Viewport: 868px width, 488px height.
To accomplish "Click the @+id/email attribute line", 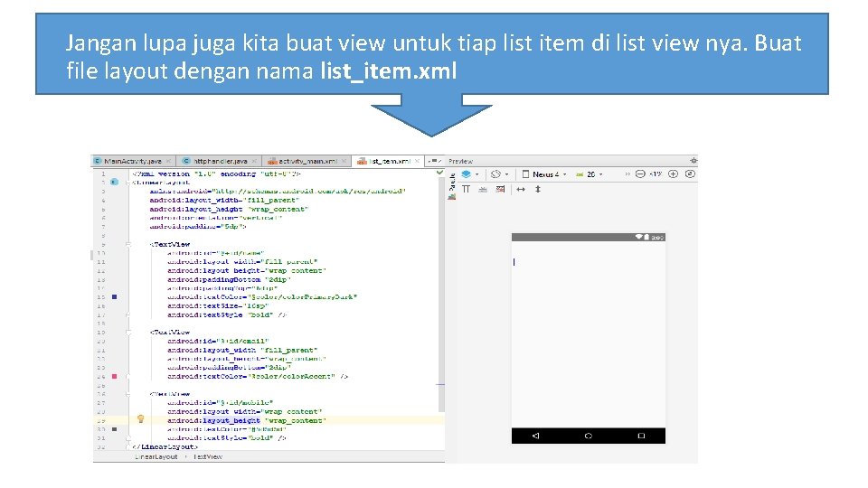I will click(218, 342).
